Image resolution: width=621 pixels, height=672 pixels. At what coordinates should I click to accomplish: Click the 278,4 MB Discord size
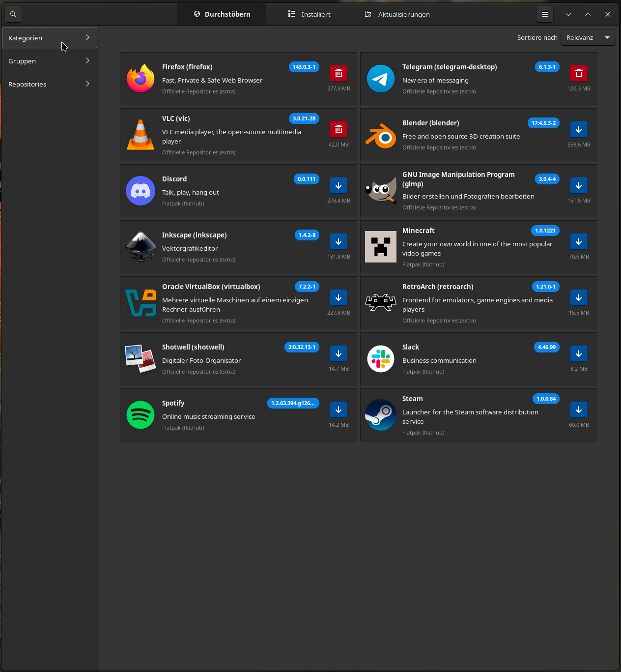click(x=339, y=201)
